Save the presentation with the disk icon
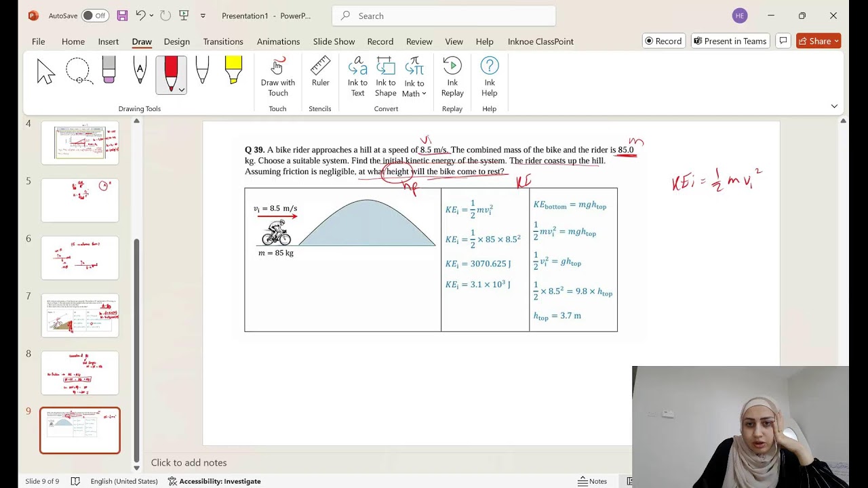868x488 pixels. click(122, 16)
